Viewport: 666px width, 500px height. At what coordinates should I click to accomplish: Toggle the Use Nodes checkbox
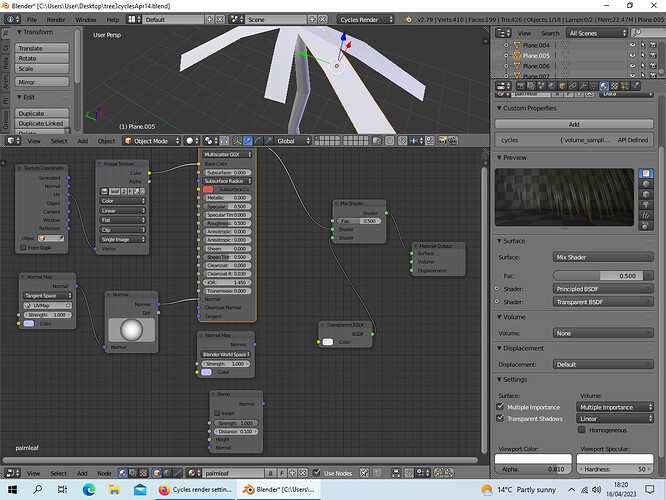[x=316, y=472]
